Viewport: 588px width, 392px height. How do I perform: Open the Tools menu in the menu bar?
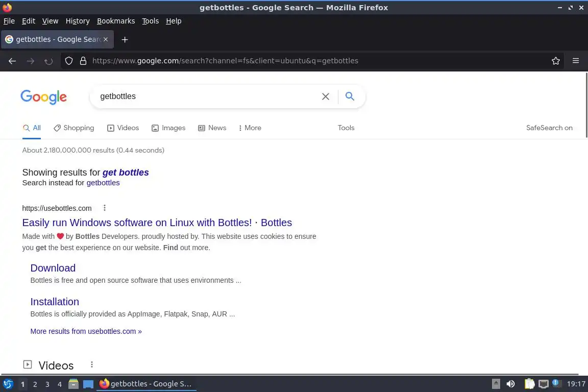tap(151, 21)
